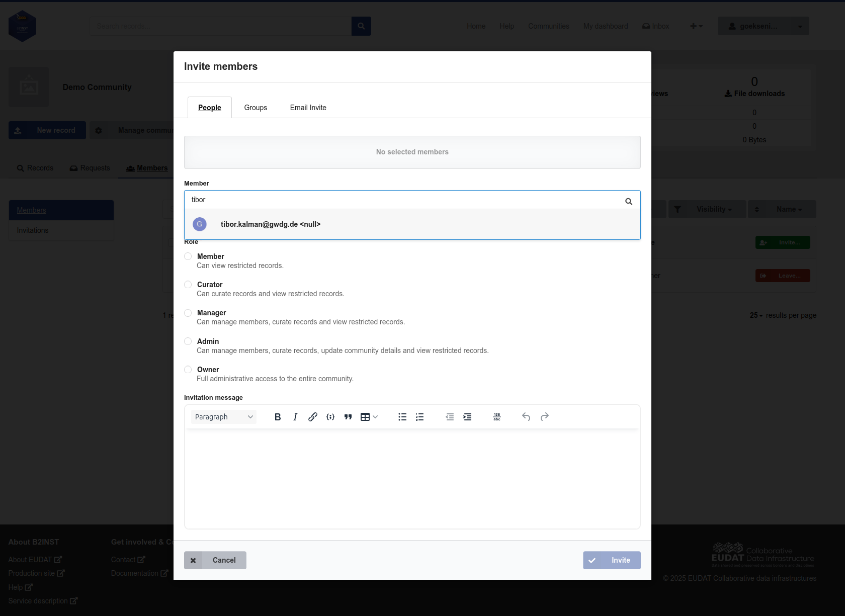Image resolution: width=845 pixels, height=616 pixels.
Task: Increase indent in invitation editor
Action: click(467, 417)
